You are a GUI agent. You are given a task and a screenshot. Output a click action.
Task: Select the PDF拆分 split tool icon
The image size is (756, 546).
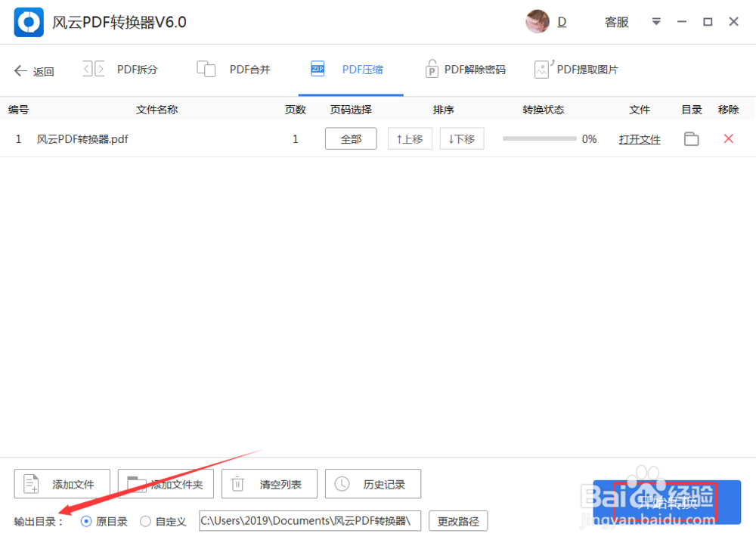coord(92,68)
